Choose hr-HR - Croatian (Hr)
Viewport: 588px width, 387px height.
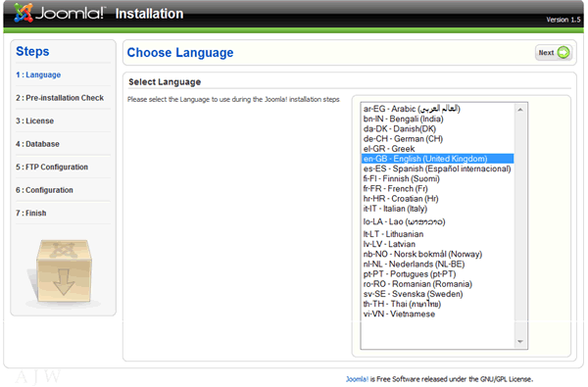438,199
